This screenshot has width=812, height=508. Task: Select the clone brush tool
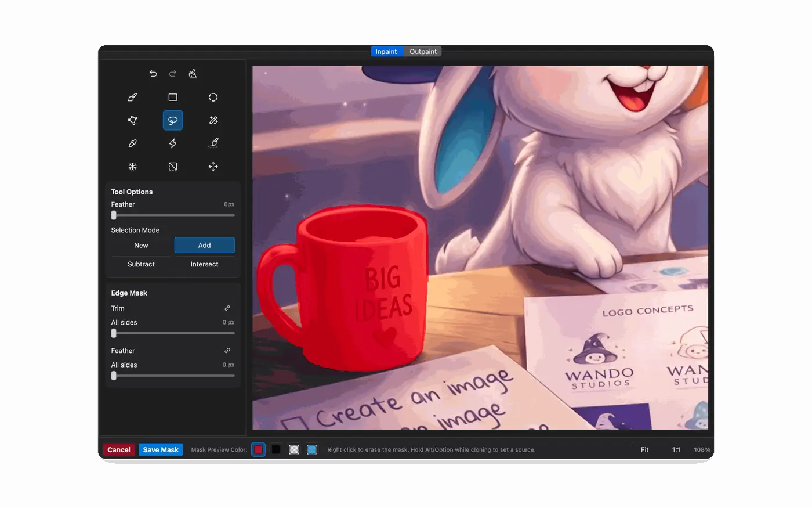click(213, 143)
